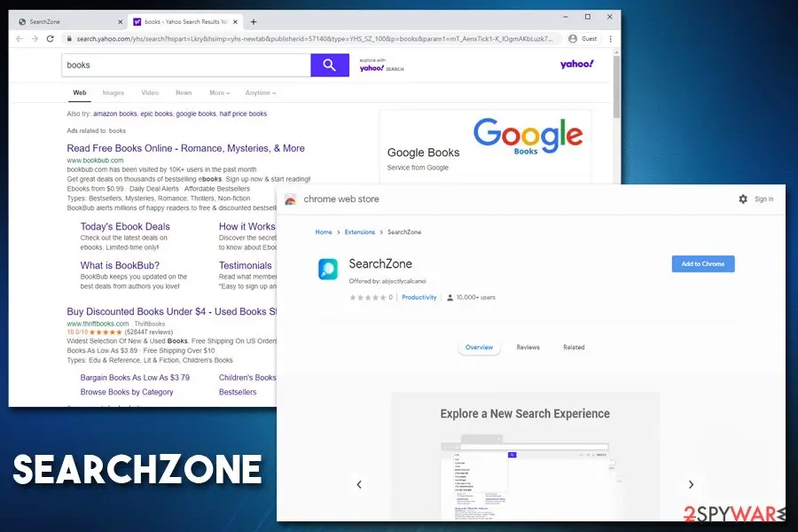The width and height of the screenshot is (798, 532).
Task: Click the browser address bar URL
Action: click(x=315, y=39)
